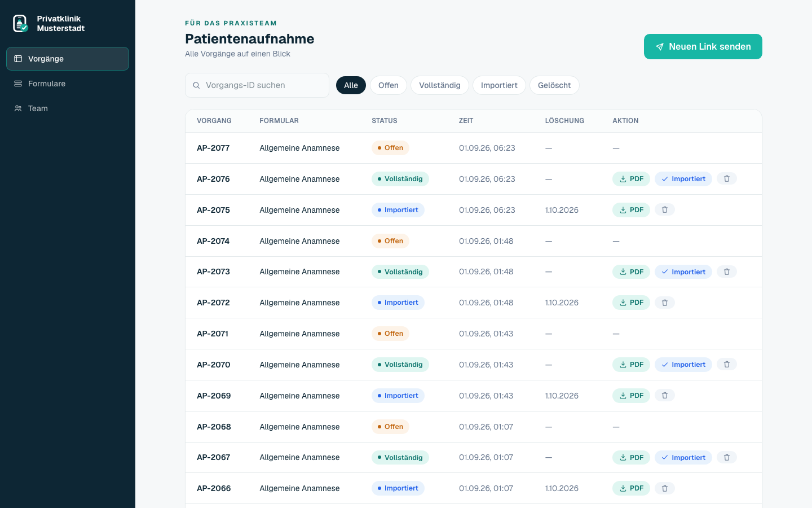Mark AP-2070 as Importiert

tap(683, 365)
